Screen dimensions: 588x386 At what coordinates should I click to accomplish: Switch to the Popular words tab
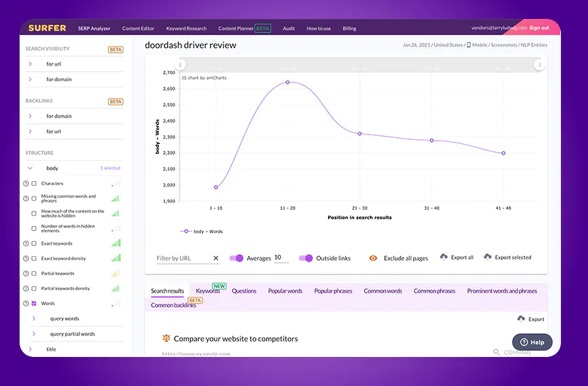click(286, 291)
